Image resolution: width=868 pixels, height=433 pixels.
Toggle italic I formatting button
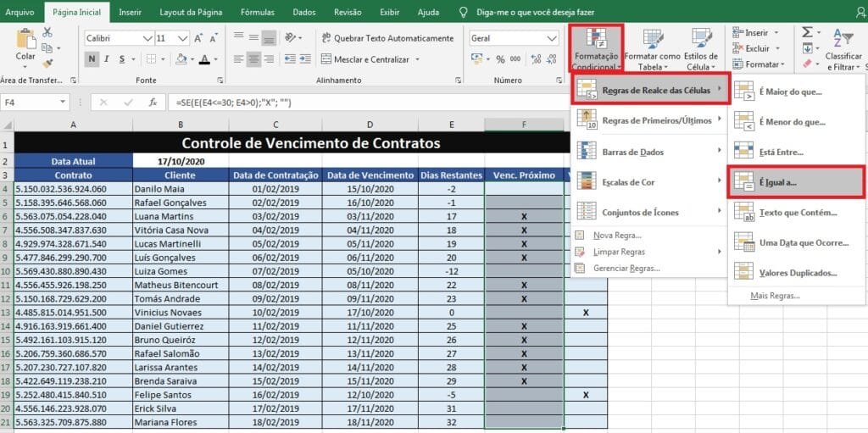coord(106,59)
